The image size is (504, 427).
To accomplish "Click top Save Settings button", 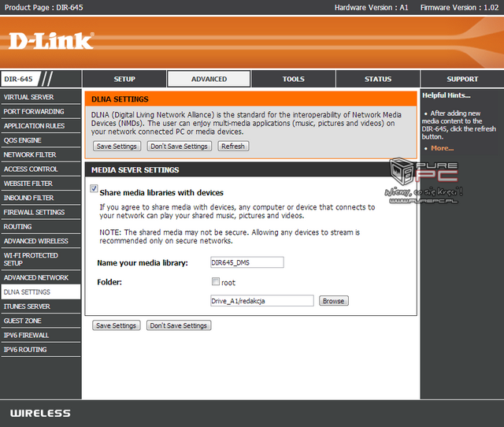I will [x=117, y=147].
